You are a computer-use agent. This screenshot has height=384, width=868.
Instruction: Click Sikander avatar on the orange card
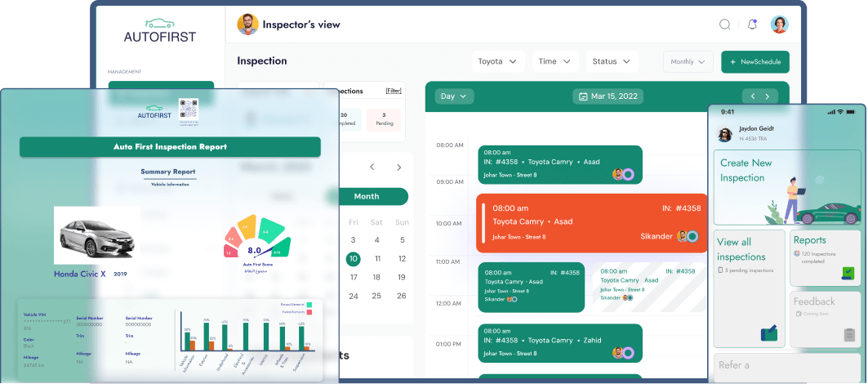[688, 236]
